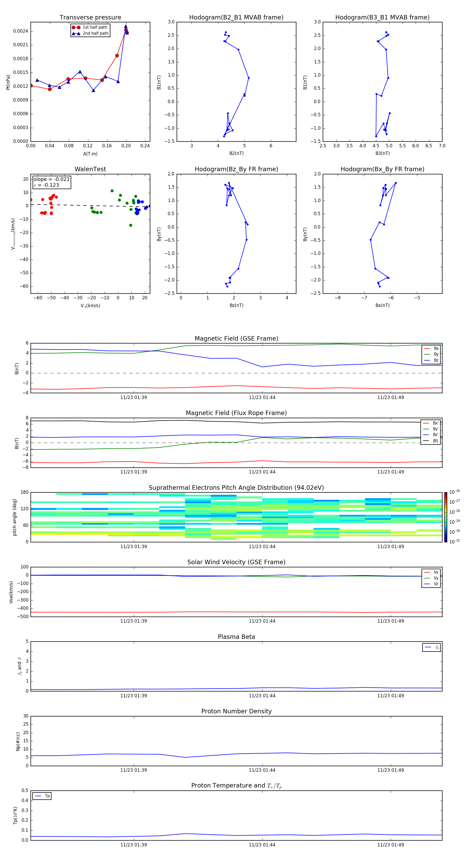The width and height of the screenshot is (473, 868).
Task: Click the 'Magnetic Field (GSE Frame)' title
Action: [236, 339]
